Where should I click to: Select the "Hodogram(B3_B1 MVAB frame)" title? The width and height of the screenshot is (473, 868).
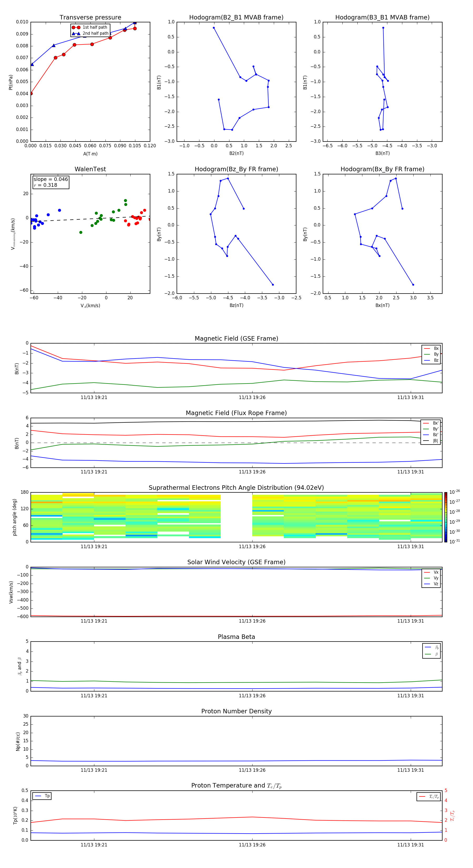382,18
